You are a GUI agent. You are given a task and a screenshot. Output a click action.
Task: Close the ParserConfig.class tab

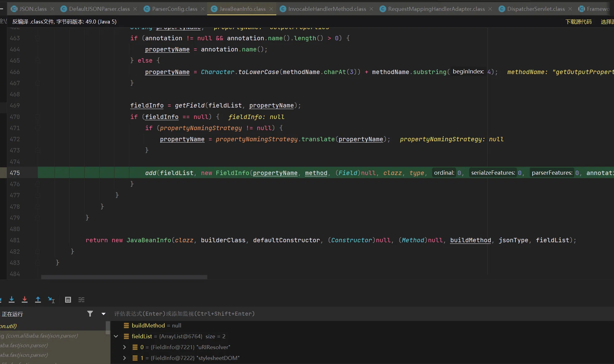[203, 9]
